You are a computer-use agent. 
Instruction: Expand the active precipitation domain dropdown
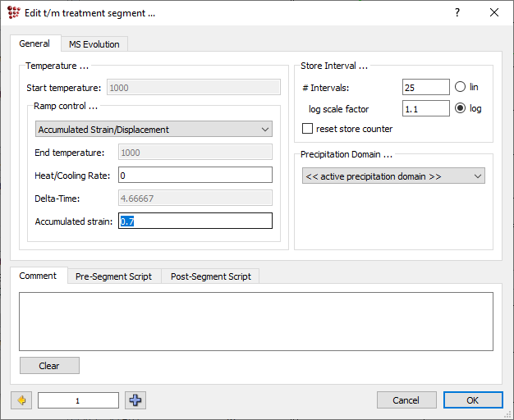(393, 176)
